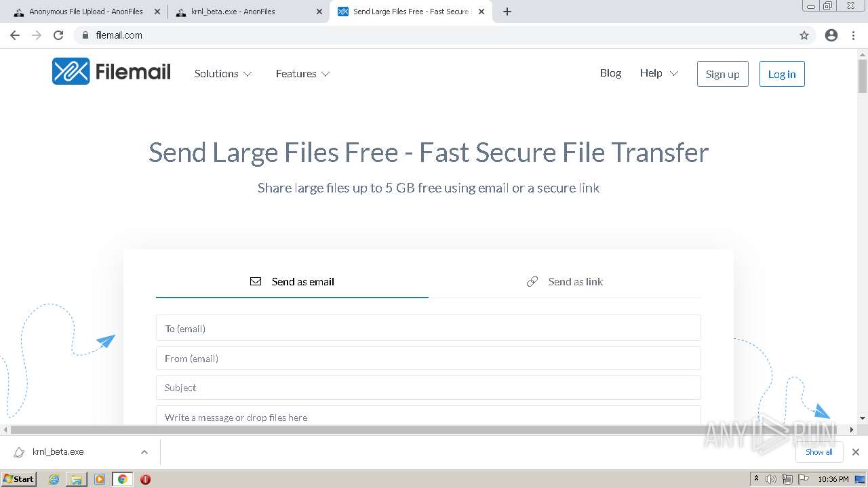This screenshot has height=488, width=868.
Task: Click the volume speaker tray icon
Action: click(771, 479)
